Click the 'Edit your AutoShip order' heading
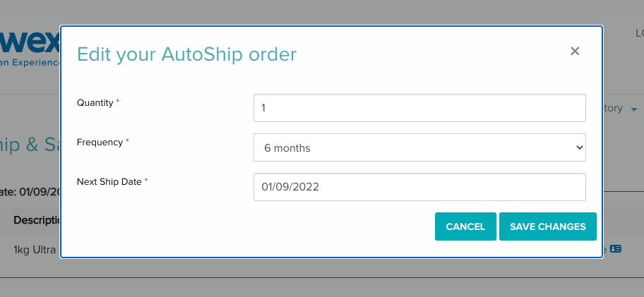This screenshot has height=297, width=644. [x=187, y=54]
